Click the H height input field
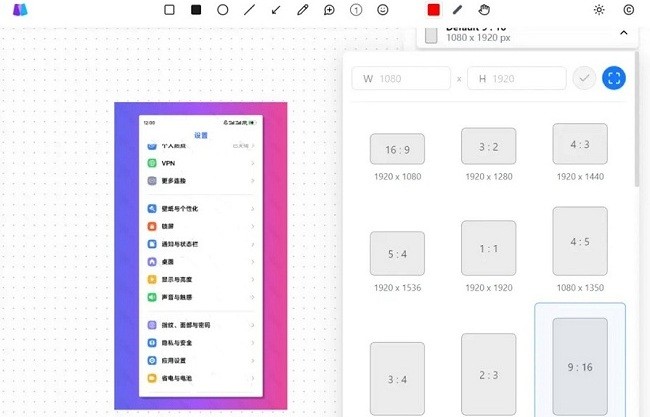 tap(517, 78)
